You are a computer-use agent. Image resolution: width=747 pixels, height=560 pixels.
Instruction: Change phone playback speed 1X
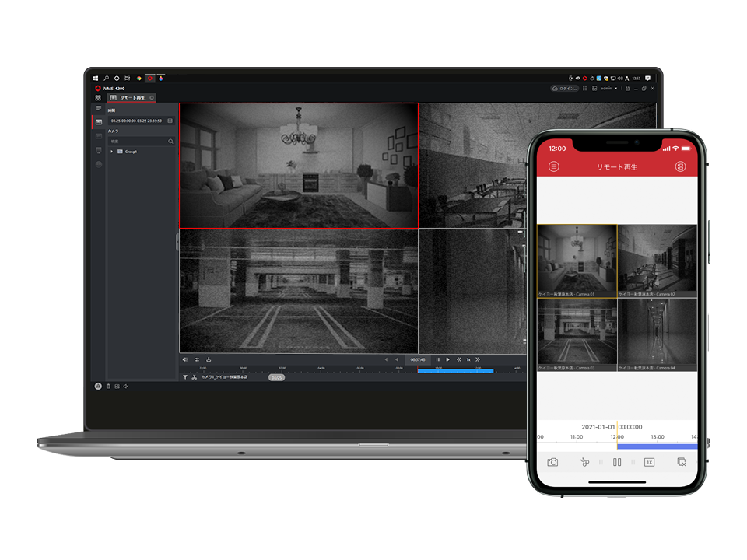point(649,462)
